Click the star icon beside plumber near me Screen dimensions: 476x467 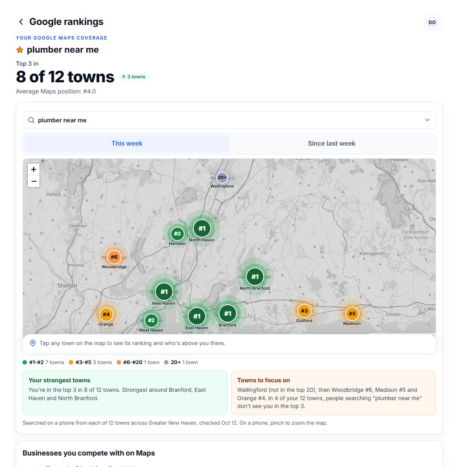(x=20, y=50)
